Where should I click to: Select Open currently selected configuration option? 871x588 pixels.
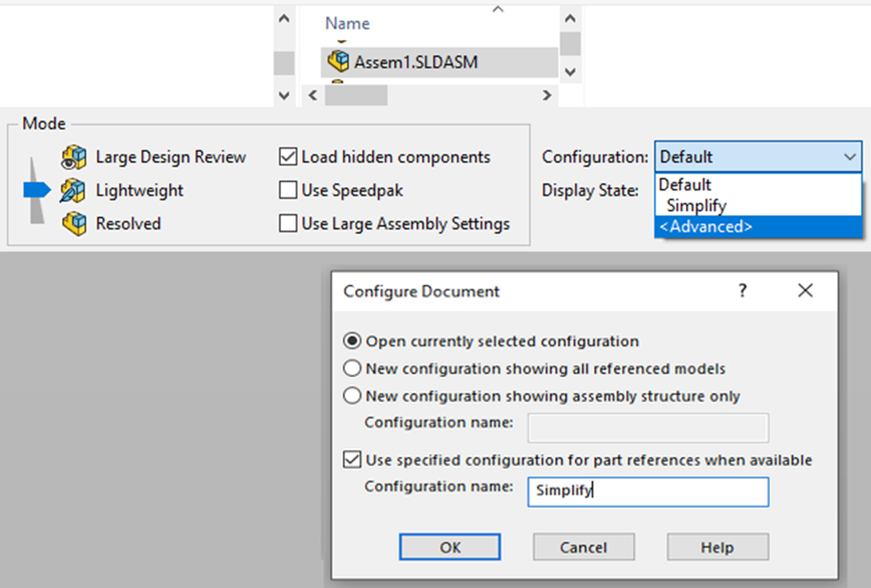tap(352, 341)
